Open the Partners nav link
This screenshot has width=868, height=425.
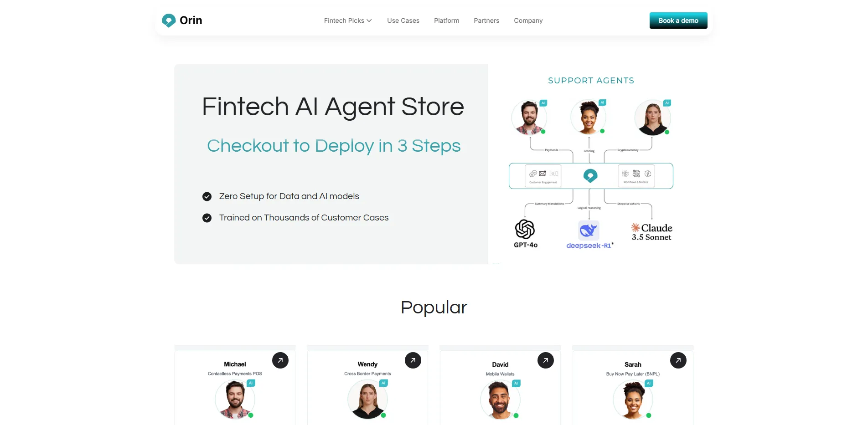[486, 20]
